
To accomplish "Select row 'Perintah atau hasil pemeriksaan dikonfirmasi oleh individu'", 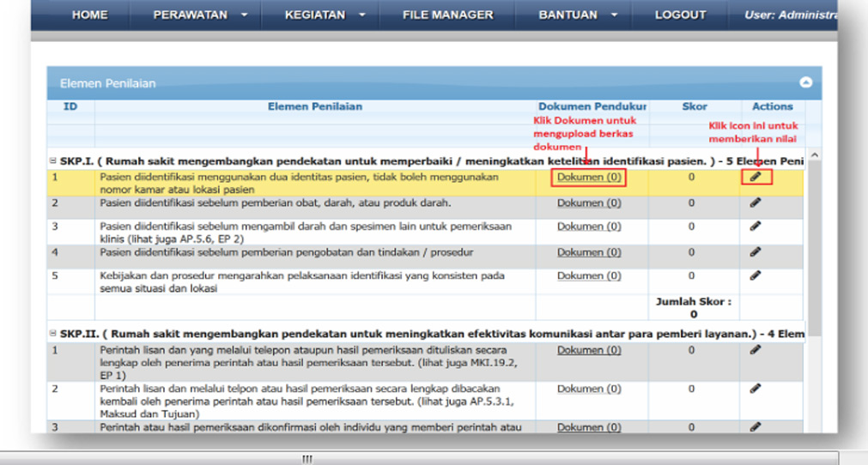I will [x=425, y=427].
